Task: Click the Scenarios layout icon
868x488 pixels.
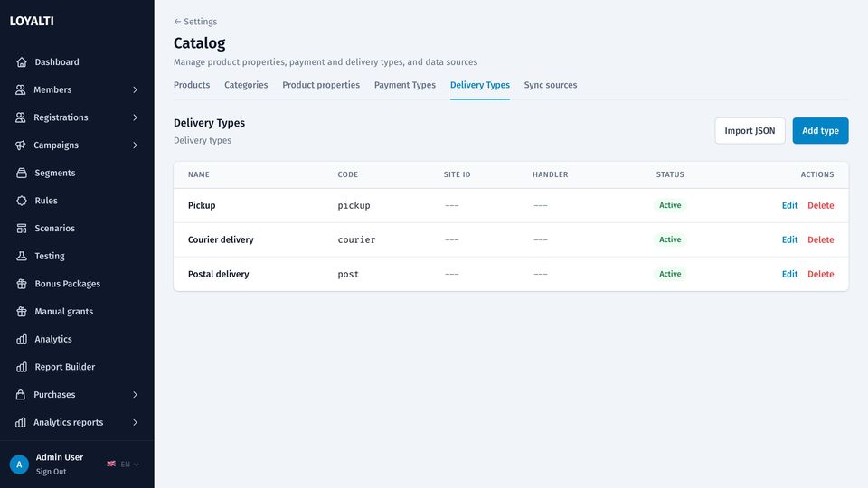Action: [x=22, y=228]
